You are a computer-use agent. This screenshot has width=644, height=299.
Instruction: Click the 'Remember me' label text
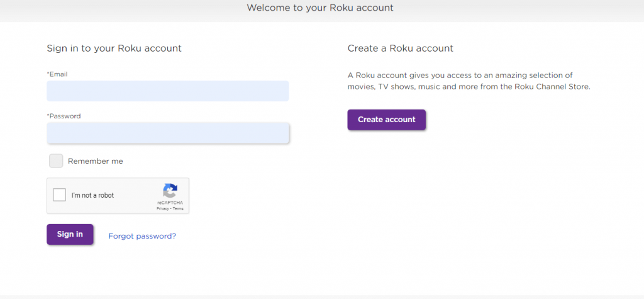pyautogui.click(x=96, y=161)
